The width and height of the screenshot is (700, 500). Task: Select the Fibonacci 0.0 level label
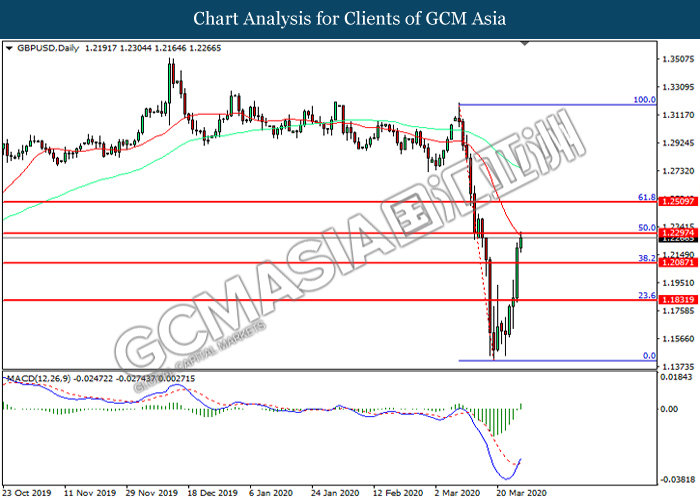(649, 356)
